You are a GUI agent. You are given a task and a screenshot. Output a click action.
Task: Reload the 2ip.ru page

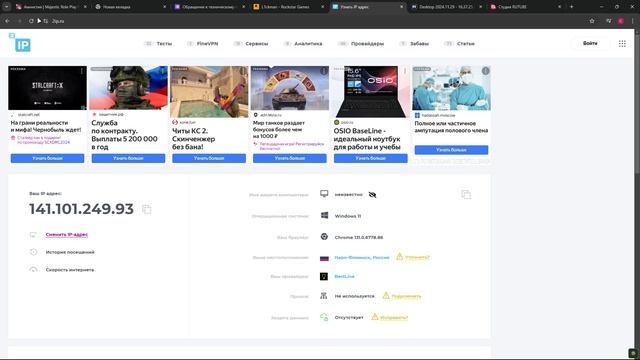point(31,21)
